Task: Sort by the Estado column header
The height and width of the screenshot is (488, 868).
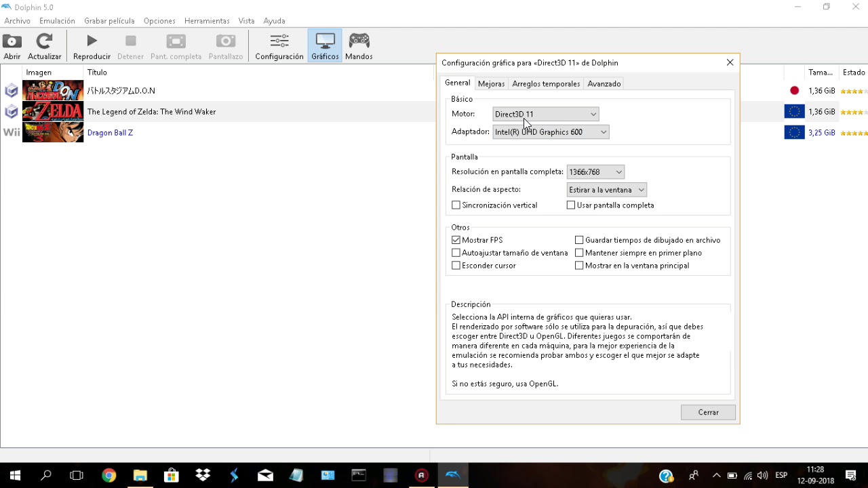Action: [x=853, y=73]
